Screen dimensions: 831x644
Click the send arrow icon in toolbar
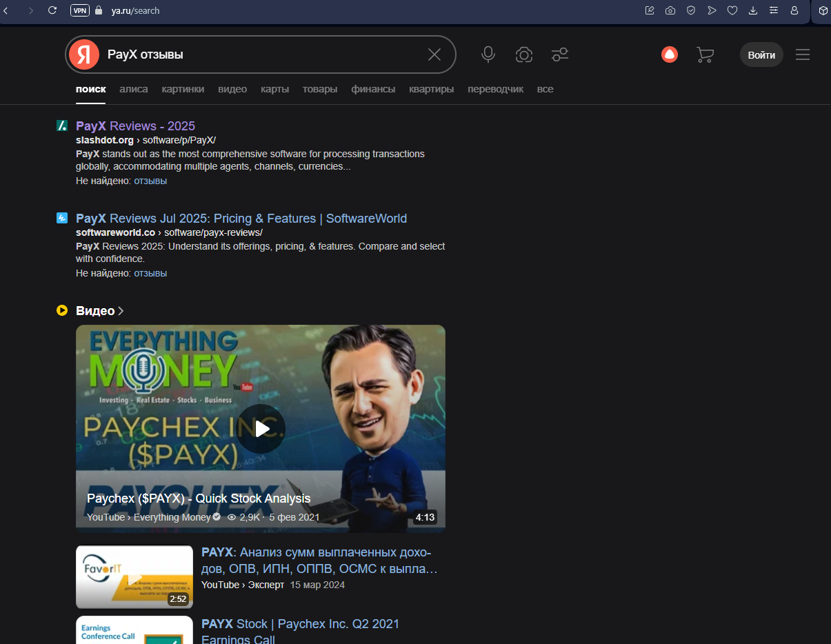tap(712, 10)
